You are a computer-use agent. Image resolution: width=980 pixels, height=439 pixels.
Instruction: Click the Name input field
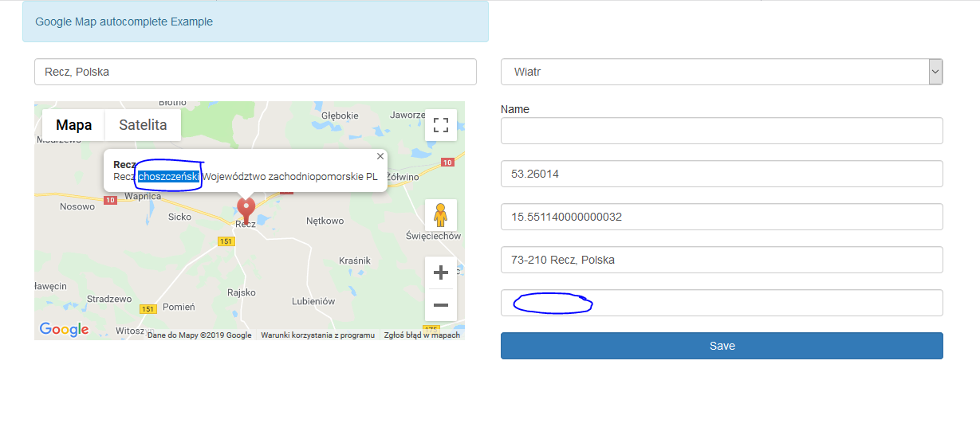pos(722,131)
